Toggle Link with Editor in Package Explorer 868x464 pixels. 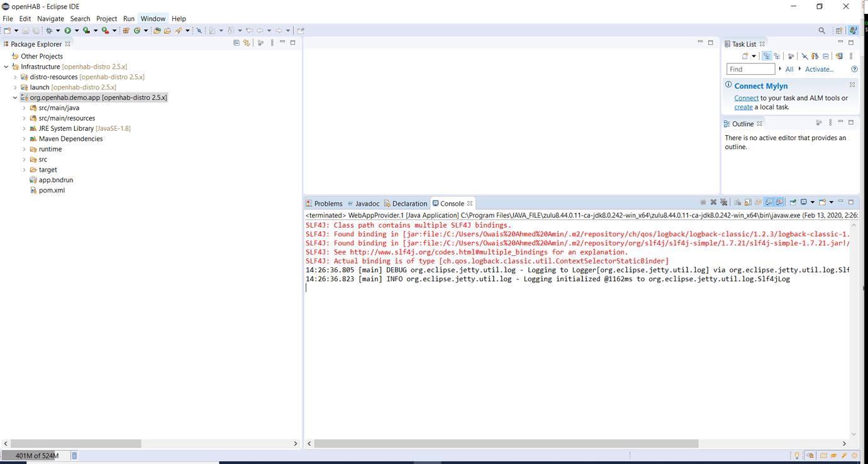point(247,43)
